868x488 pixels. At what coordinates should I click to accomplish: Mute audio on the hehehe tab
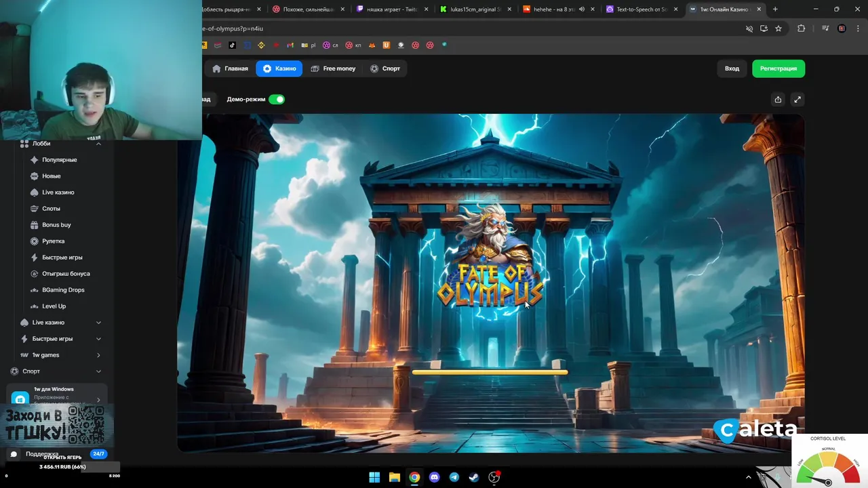click(582, 9)
